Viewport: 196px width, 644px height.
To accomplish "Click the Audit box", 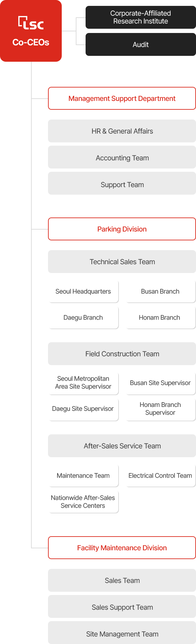I will [x=141, y=44].
